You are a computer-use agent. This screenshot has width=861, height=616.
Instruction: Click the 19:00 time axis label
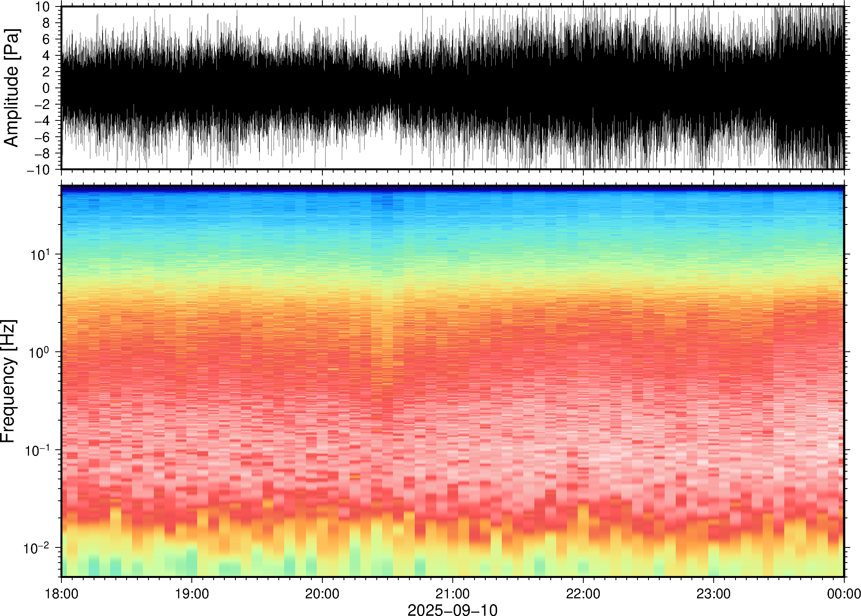pyautogui.click(x=192, y=594)
